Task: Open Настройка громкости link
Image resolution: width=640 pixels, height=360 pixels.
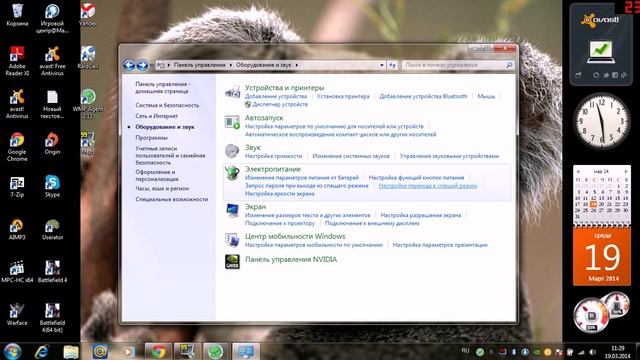Action: pos(273,156)
